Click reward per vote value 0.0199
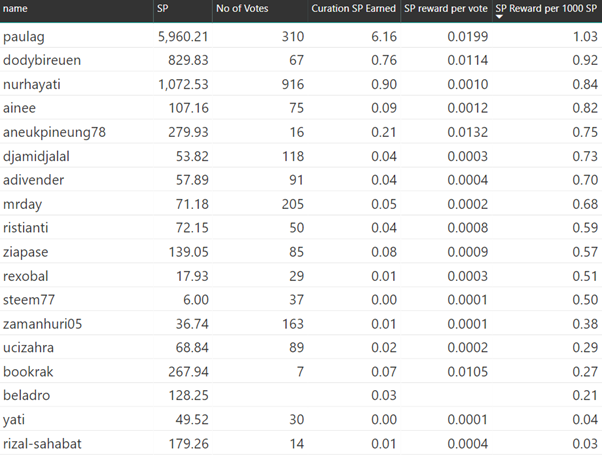The width and height of the screenshot is (602, 455). [x=468, y=37]
